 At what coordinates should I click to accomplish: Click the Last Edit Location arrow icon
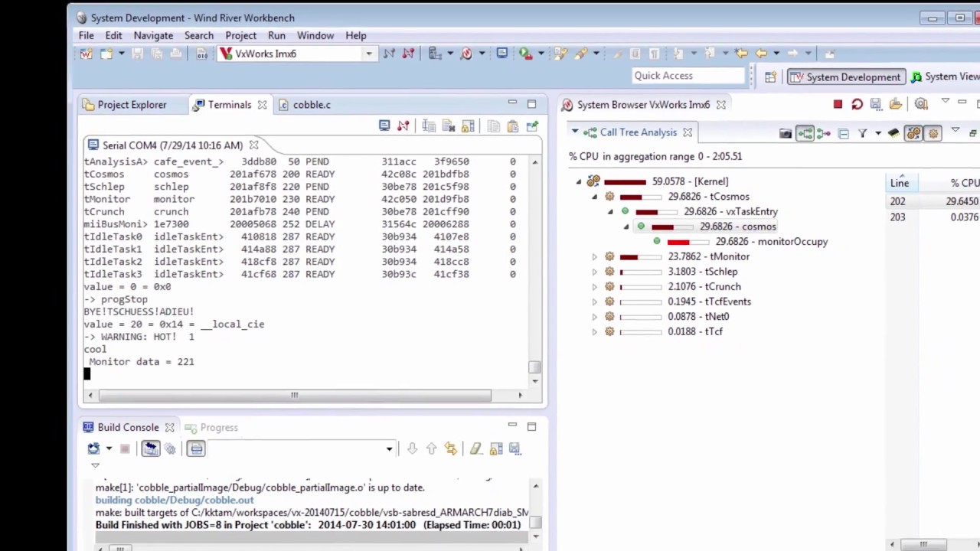740,54
